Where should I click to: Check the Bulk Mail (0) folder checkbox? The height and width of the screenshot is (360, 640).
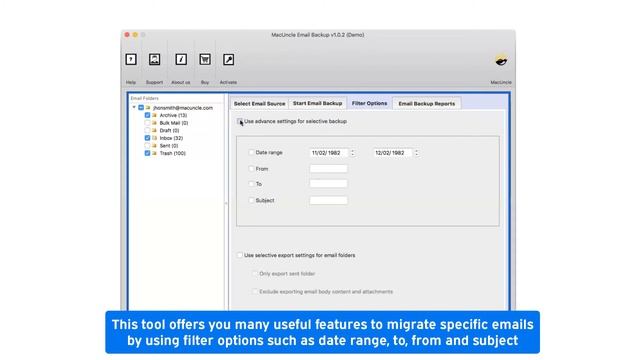[x=147, y=123]
